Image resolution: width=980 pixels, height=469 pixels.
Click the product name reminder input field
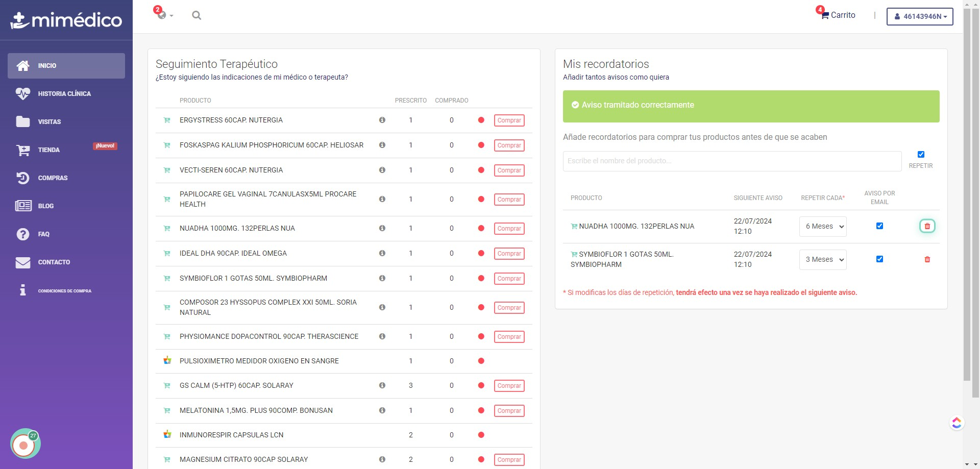tap(732, 161)
